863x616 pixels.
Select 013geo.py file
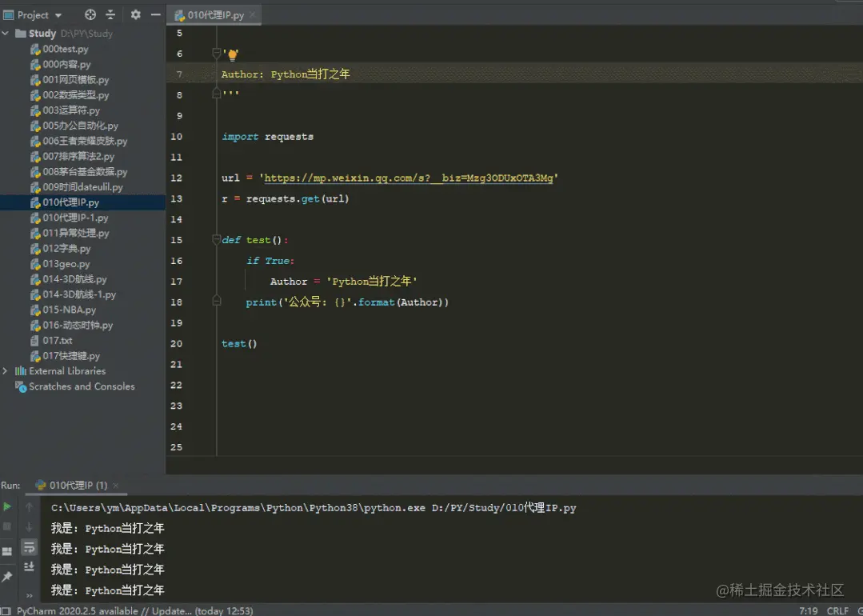click(66, 264)
